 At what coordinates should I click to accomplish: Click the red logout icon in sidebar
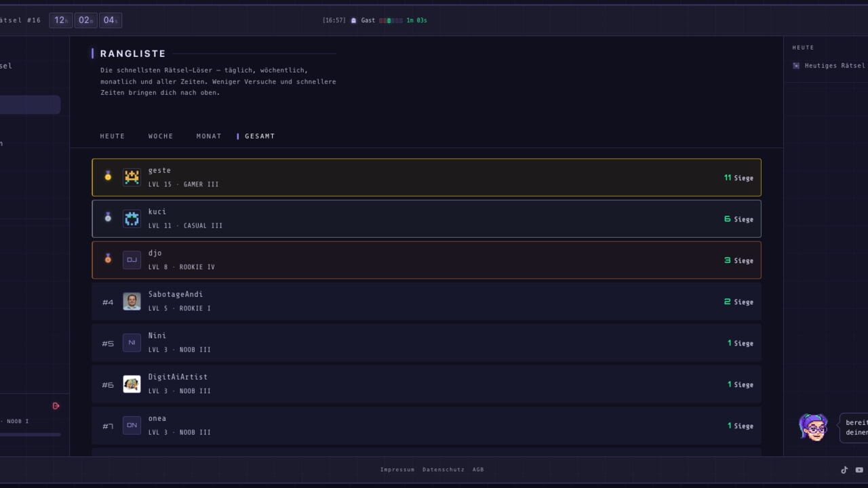(56, 406)
